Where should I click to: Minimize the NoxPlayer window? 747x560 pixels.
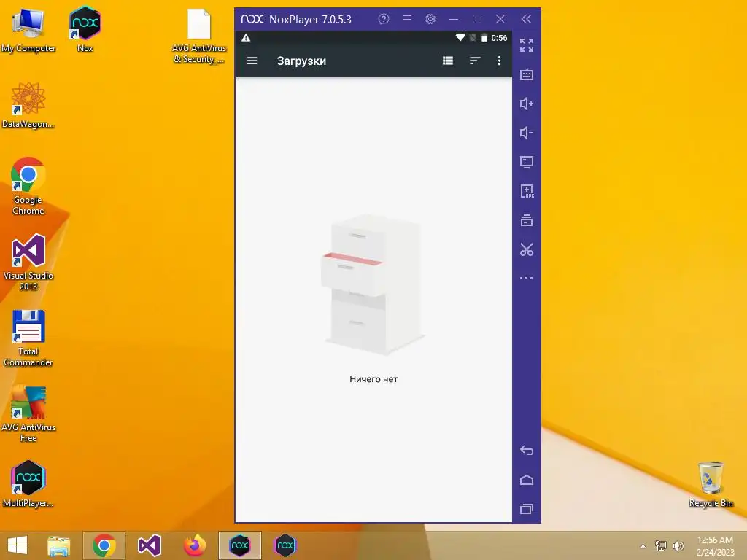point(454,19)
